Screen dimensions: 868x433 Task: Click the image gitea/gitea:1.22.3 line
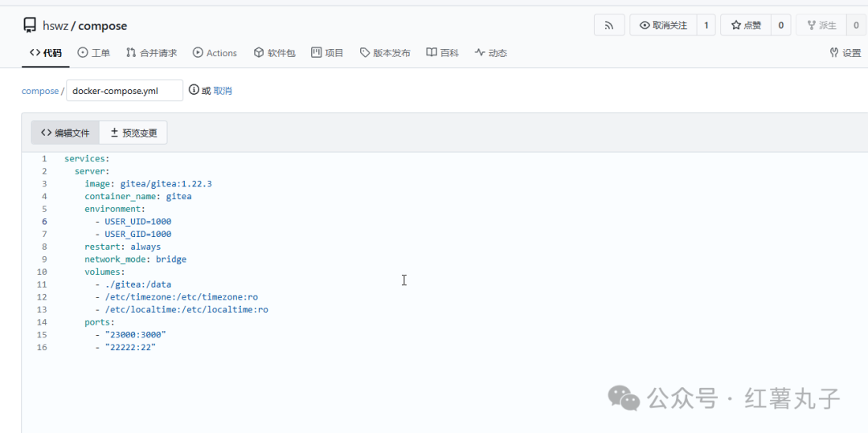(149, 184)
